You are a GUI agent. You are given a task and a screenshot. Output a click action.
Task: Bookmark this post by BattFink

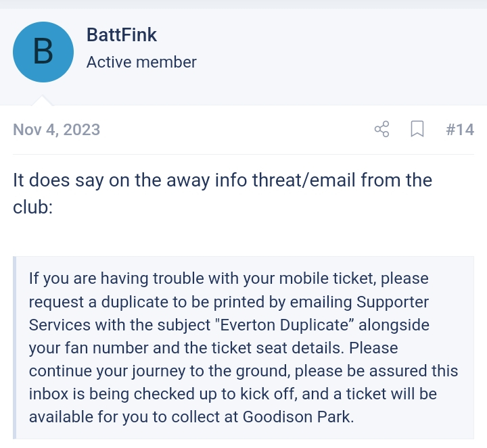coord(417,129)
